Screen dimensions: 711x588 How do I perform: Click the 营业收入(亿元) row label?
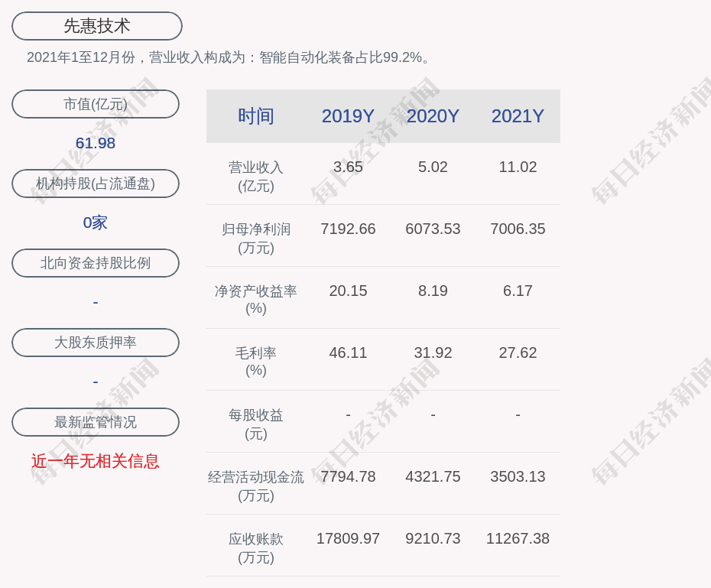point(256,177)
